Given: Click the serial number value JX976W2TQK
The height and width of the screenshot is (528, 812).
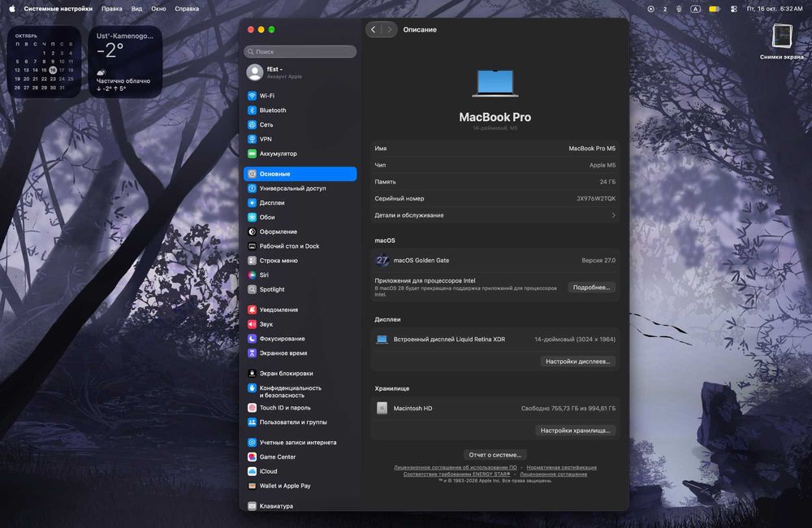Looking at the screenshot, I should tap(596, 198).
